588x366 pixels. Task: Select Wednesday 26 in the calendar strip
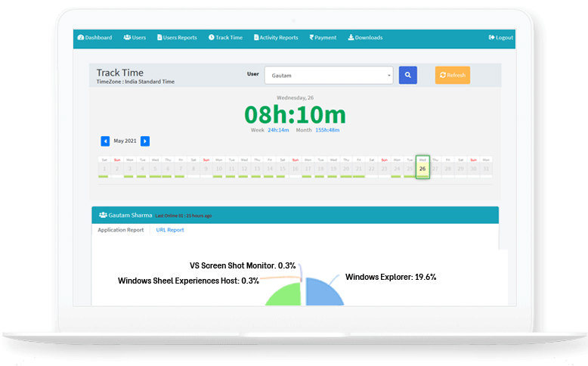pos(422,168)
